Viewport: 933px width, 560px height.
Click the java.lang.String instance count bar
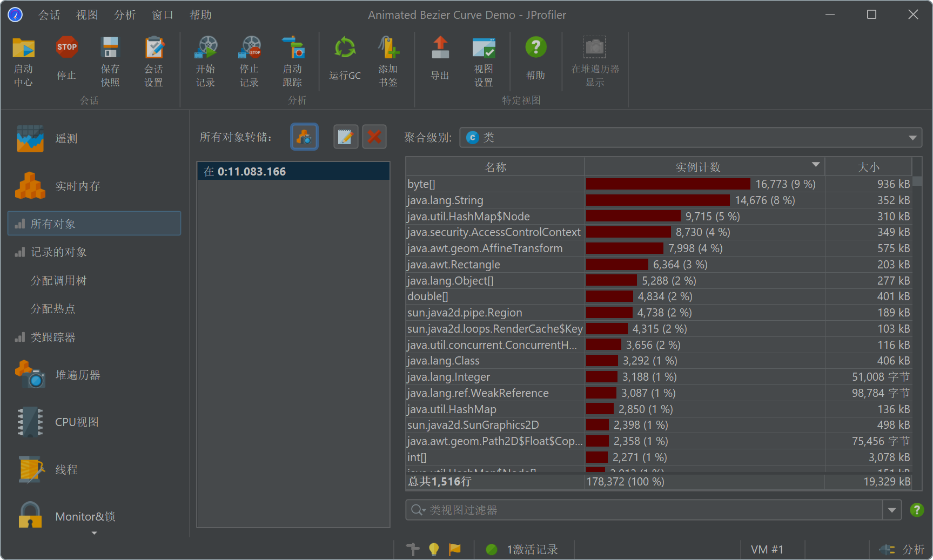[658, 200]
